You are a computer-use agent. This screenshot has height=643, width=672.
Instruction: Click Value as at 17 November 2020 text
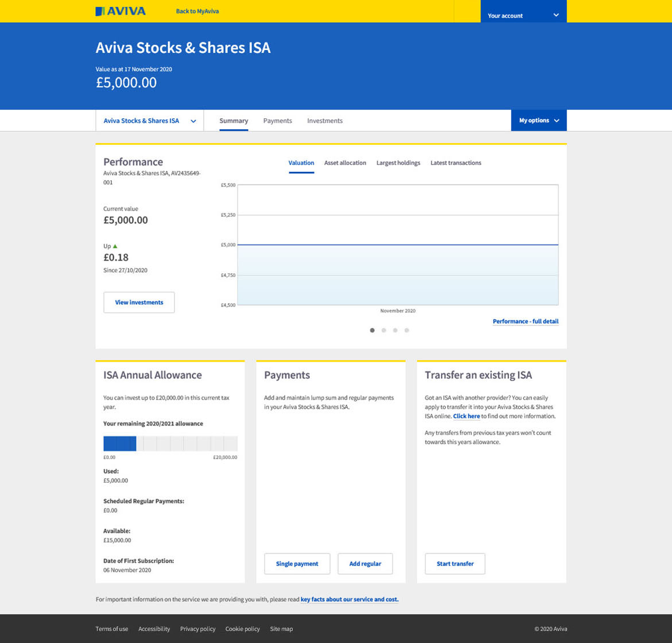(x=134, y=69)
